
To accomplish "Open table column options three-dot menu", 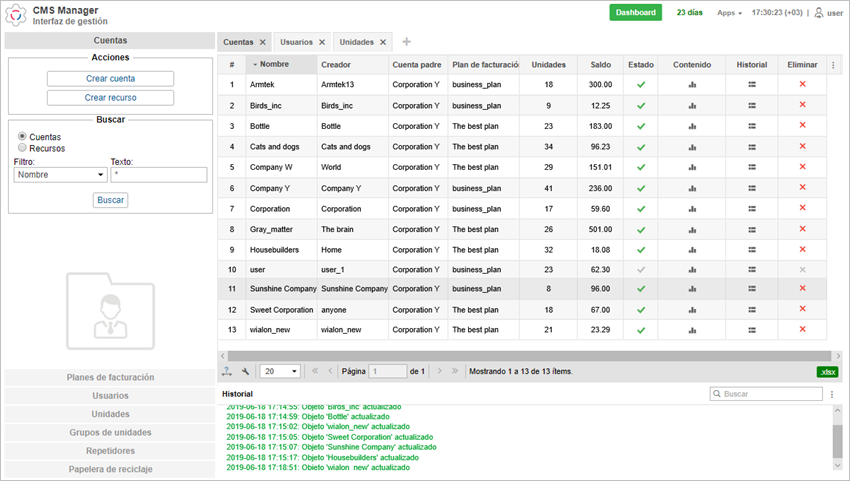I will click(x=833, y=65).
